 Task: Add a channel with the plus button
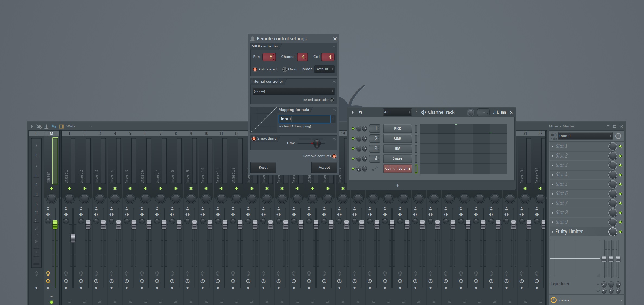[x=398, y=185]
